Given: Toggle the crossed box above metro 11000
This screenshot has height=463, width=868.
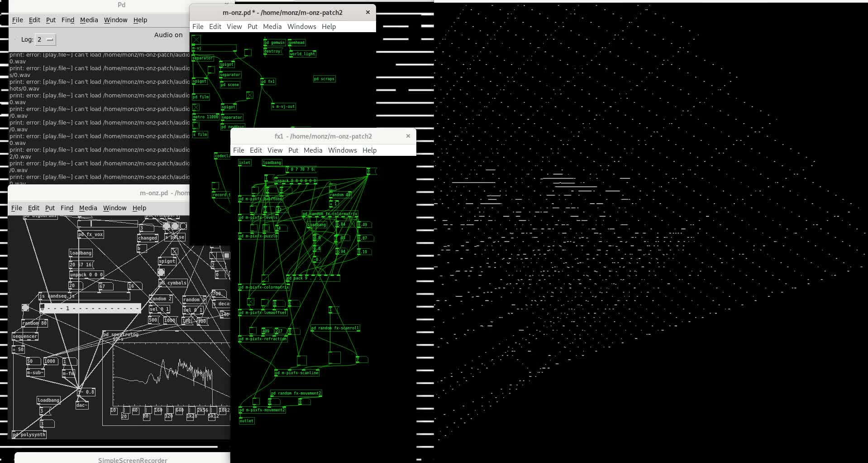Looking at the screenshot, I should [196, 108].
